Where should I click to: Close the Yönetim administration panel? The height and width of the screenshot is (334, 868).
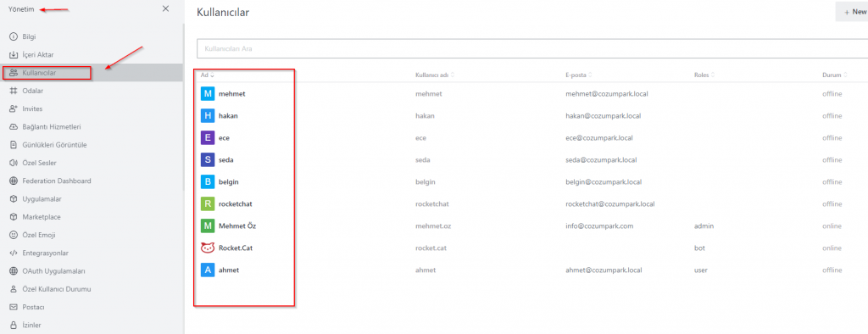tap(165, 8)
